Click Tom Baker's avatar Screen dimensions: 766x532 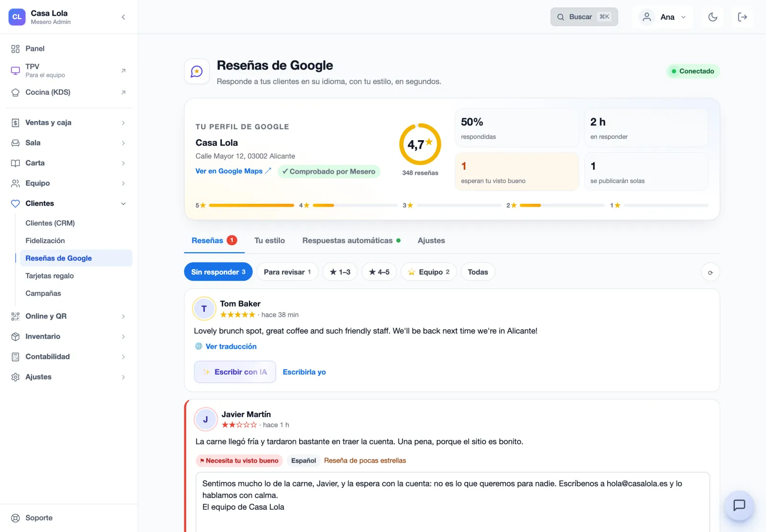point(204,309)
